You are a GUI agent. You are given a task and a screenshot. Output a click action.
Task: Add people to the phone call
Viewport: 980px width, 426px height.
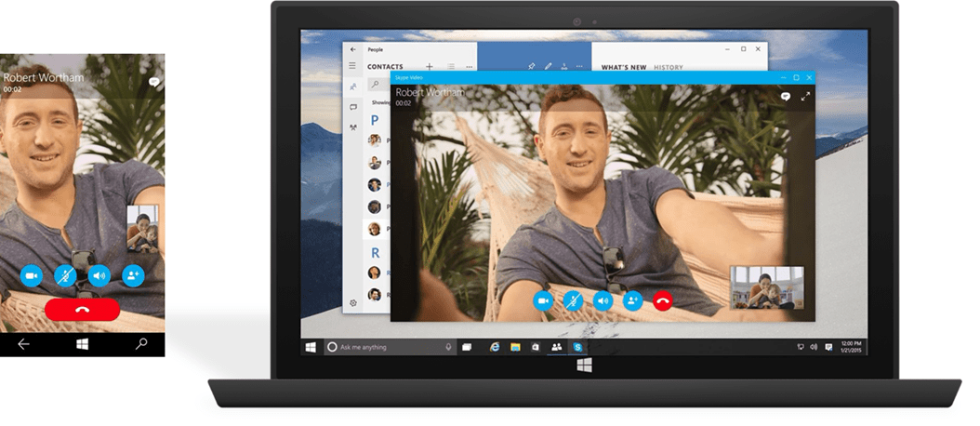pos(133,275)
